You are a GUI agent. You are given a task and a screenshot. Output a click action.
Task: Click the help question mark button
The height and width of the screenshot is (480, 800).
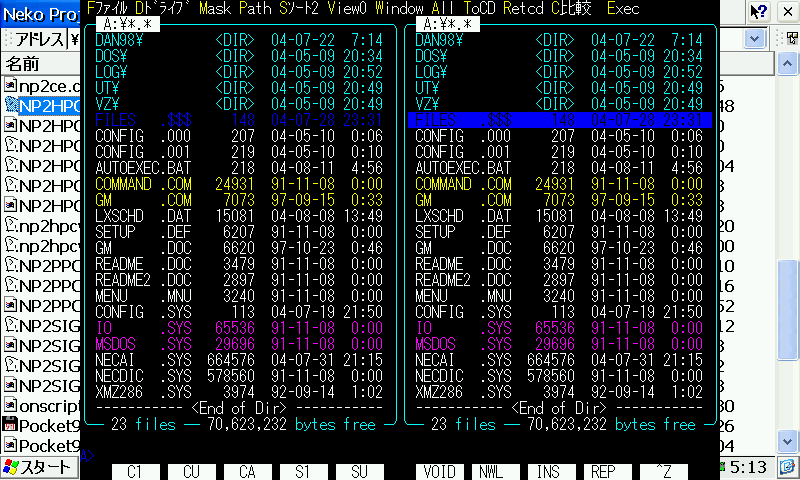[760, 12]
